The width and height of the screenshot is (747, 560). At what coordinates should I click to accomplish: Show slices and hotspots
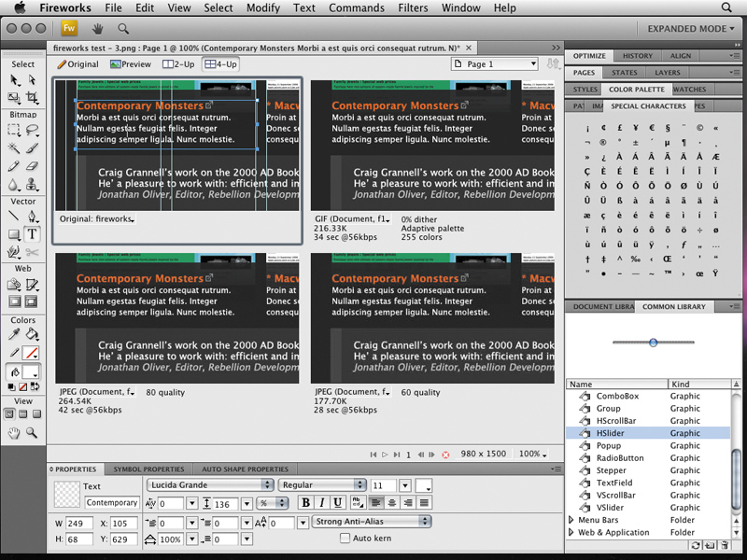pos(32,301)
